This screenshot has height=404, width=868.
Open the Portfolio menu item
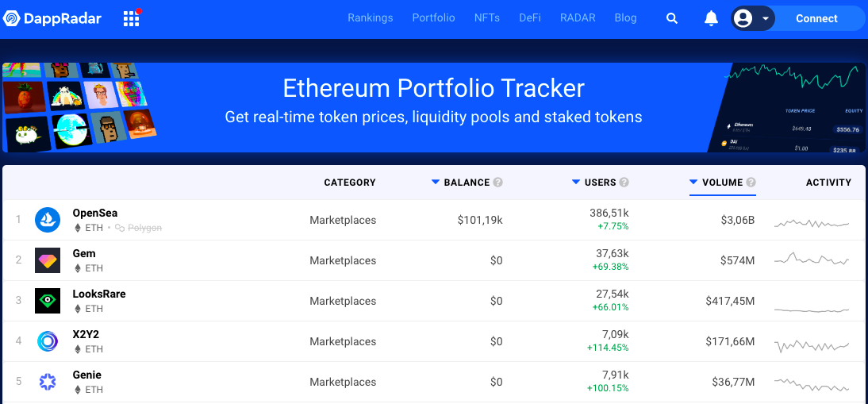point(433,17)
